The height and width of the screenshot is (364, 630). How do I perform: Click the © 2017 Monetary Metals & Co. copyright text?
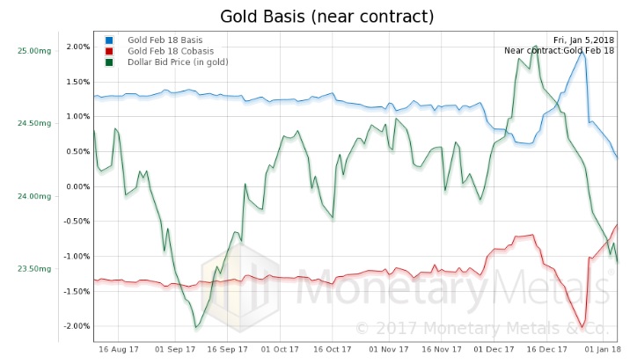click(482, 328)
